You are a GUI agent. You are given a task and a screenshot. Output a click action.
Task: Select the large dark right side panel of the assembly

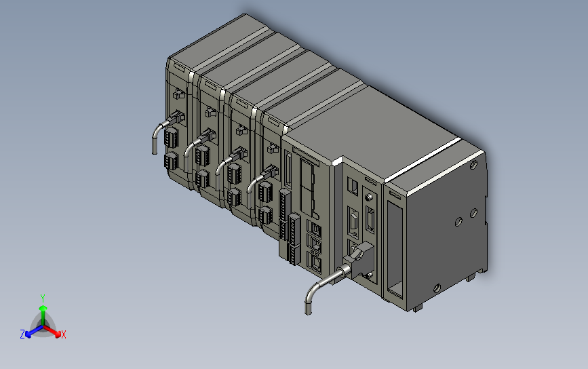tap(446, 231)
